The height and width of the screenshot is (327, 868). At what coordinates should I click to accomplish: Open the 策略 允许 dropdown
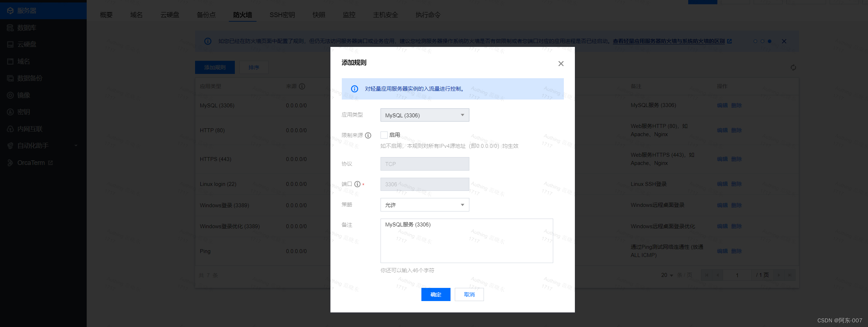tap(425, 205)
